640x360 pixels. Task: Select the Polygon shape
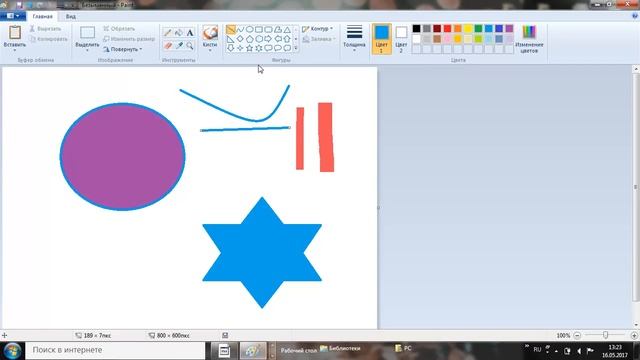click(278, 29)
